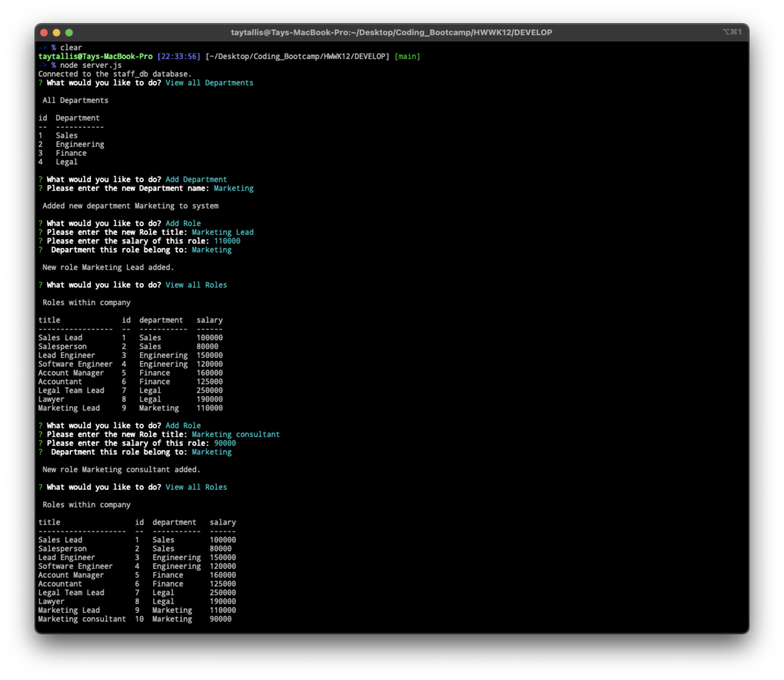
Task: Click the ⌥⌘1 tab shortcut indicator
Action: coord(733,32)
